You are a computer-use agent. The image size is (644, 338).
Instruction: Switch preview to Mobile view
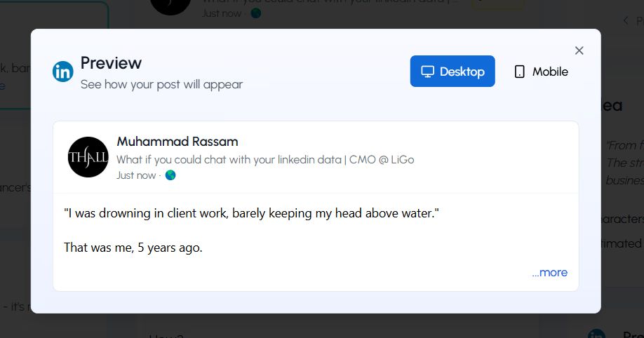tap(541, 72)
